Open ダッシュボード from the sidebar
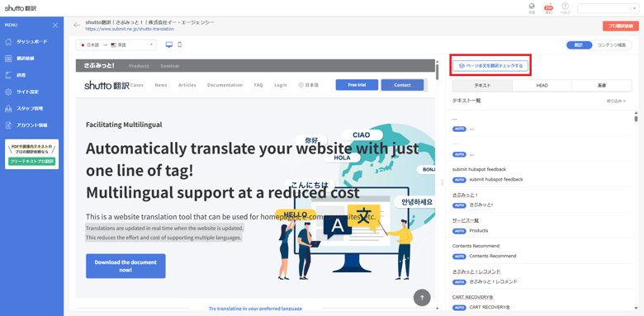Viewport: 644px width, 316px height. tap(31, 42)
